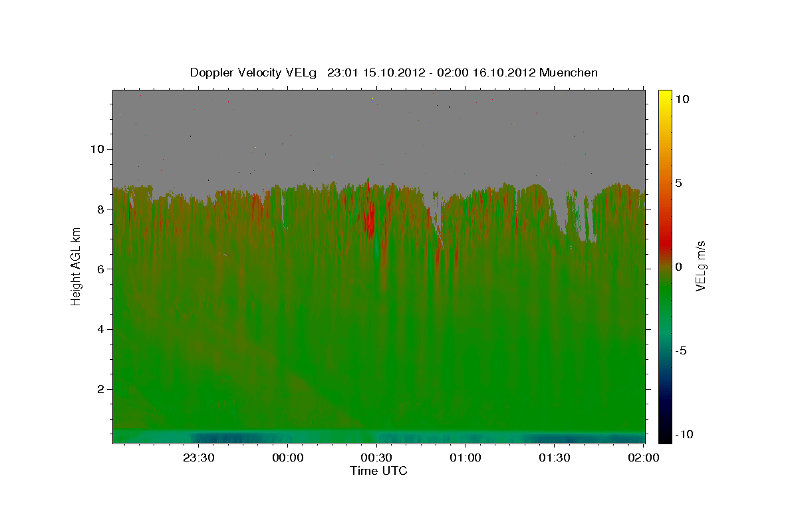Viewport: 798px width, 532px height.
Task: Click the black bottom of the colorbar
Action: (664, 436)
